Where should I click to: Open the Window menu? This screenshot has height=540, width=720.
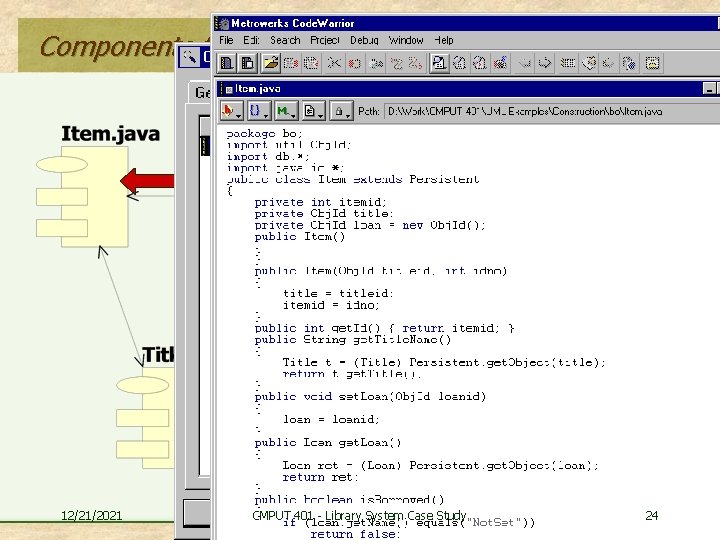pos(406,40)
